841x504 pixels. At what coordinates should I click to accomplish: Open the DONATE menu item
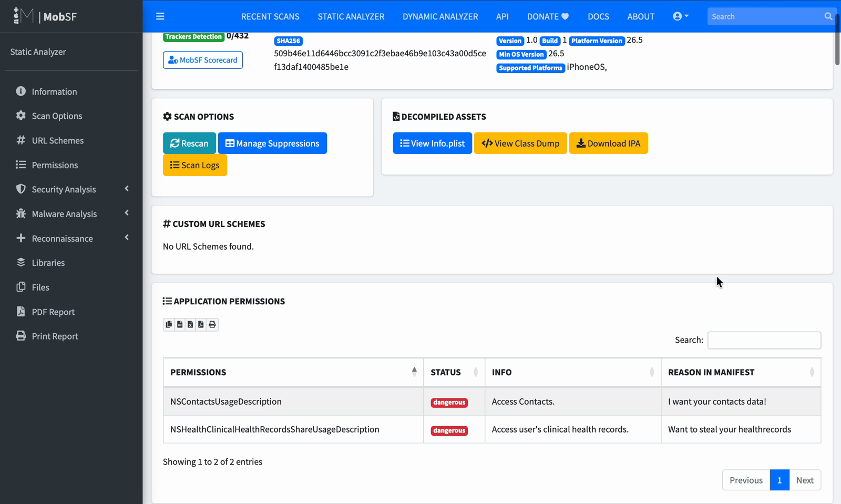pos(548,16)
